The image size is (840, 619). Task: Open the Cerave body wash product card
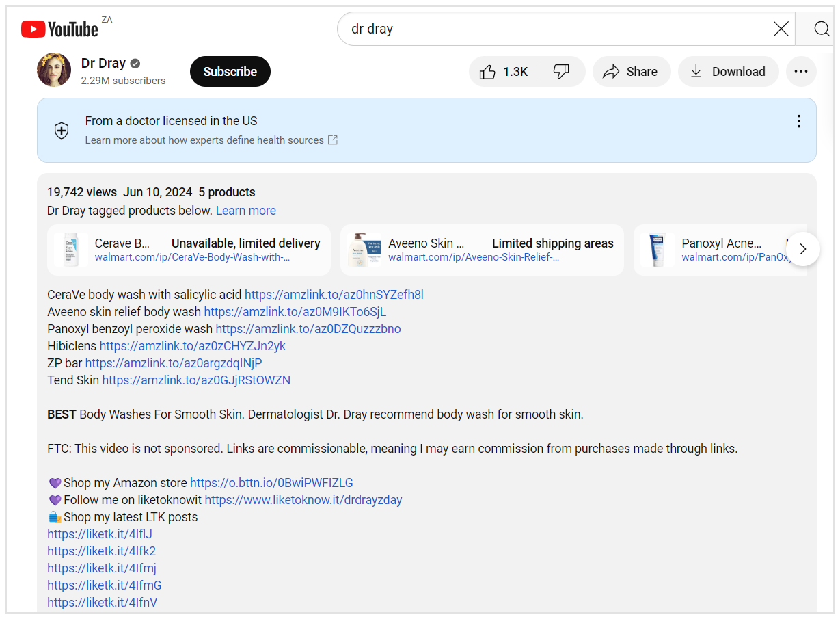pyautogui.click(x=189, y=250)
